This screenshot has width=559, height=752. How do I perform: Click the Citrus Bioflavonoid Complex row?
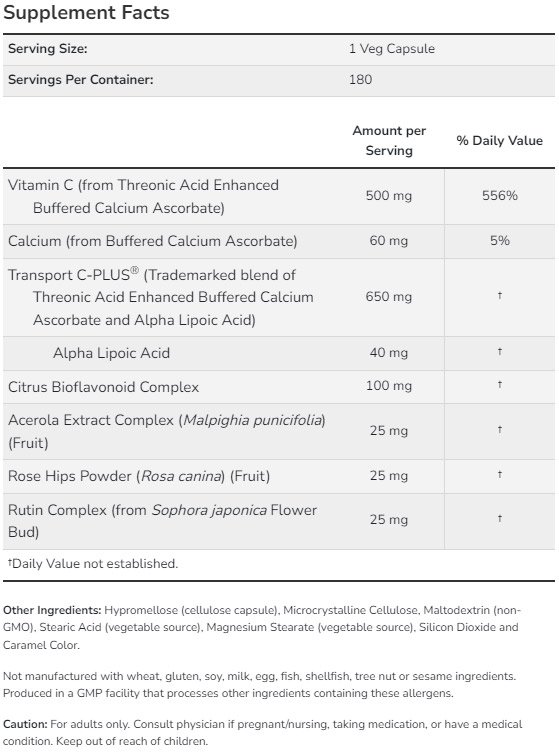pos(279,387)
